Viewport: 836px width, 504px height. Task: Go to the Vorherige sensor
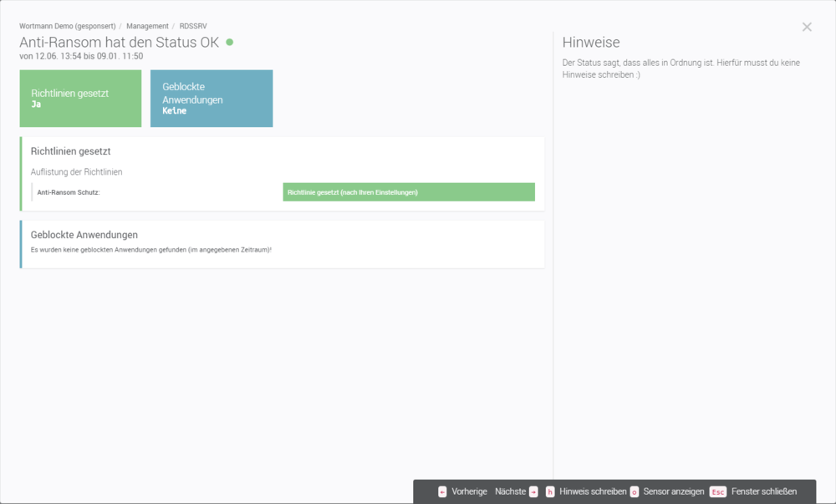(469, 491)
